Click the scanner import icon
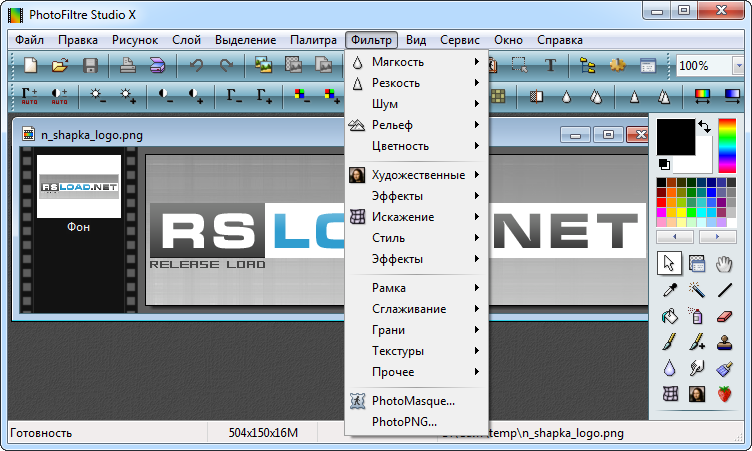The width and height of the screenshot is (752, 451). point(157,65)
